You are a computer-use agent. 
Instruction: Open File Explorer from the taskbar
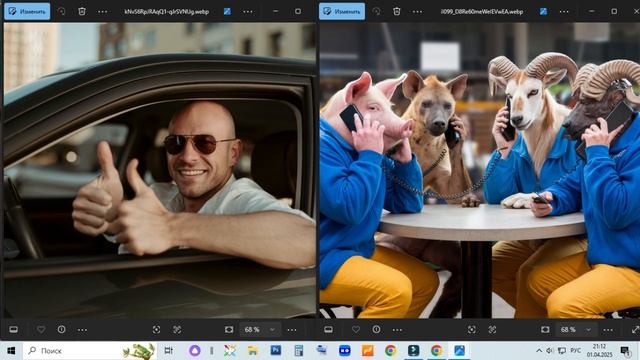(x=253, y=351)
